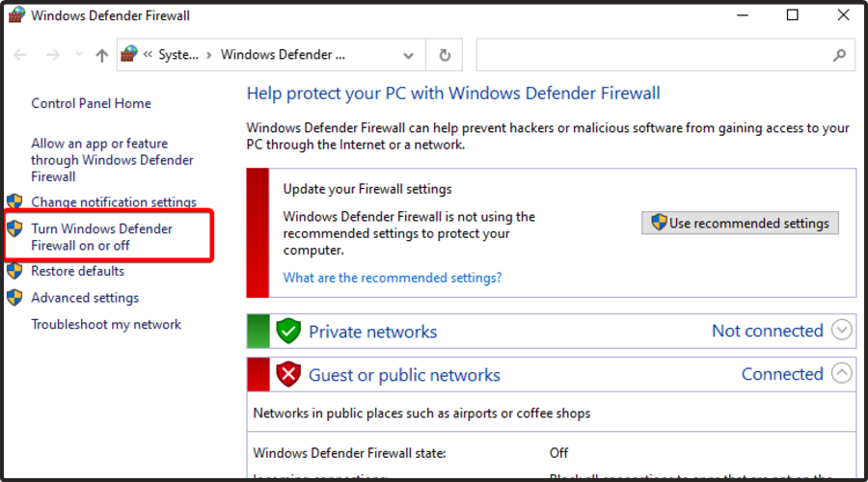Open Control Panel Home
868x482 pixels.
(91, 103)
